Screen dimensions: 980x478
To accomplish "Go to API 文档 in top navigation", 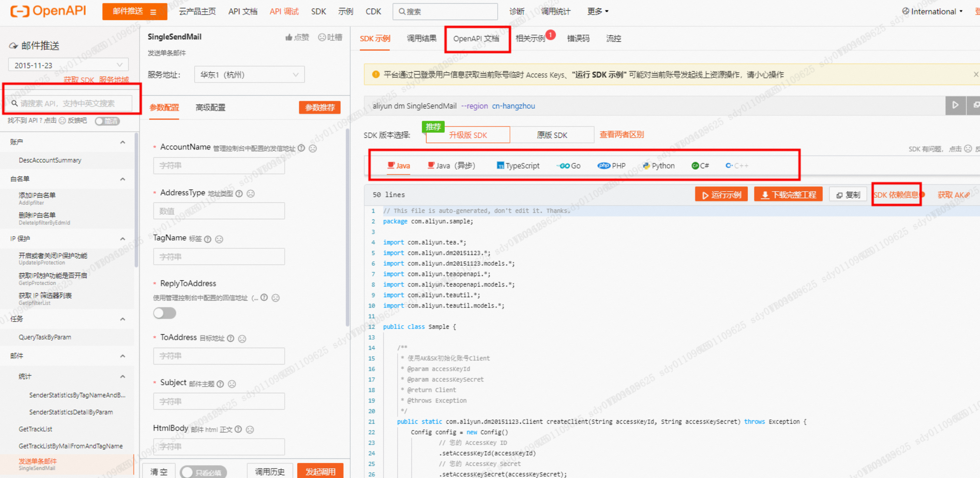I will tap(243, 11).
